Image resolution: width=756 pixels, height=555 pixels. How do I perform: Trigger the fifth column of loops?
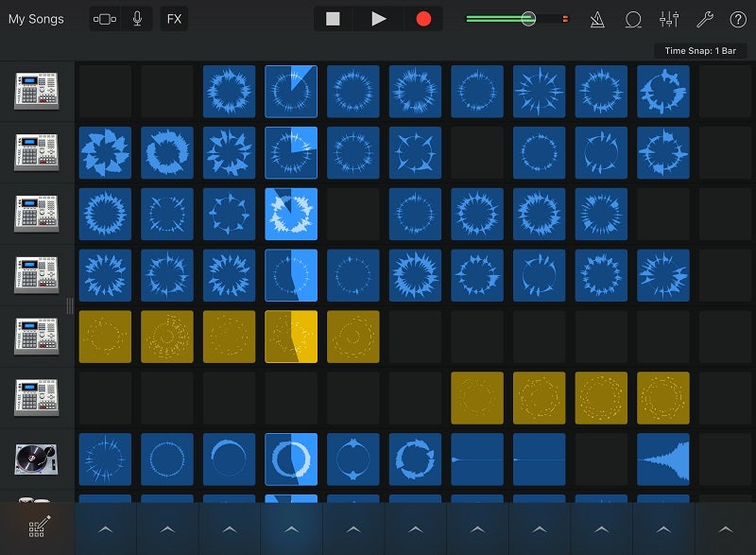(353, 529)
